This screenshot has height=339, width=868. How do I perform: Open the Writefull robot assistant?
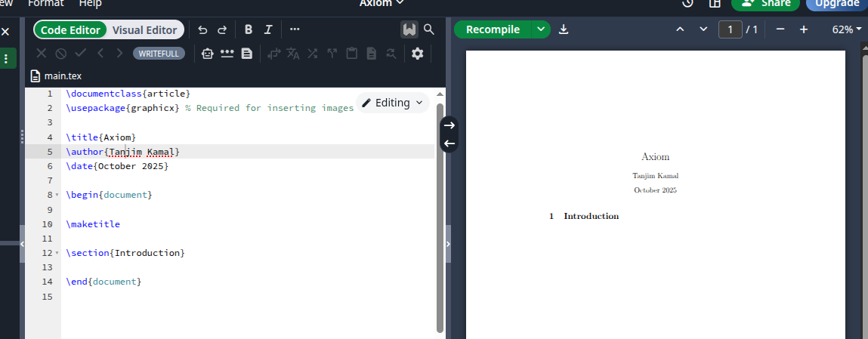(x=208, y=54)
